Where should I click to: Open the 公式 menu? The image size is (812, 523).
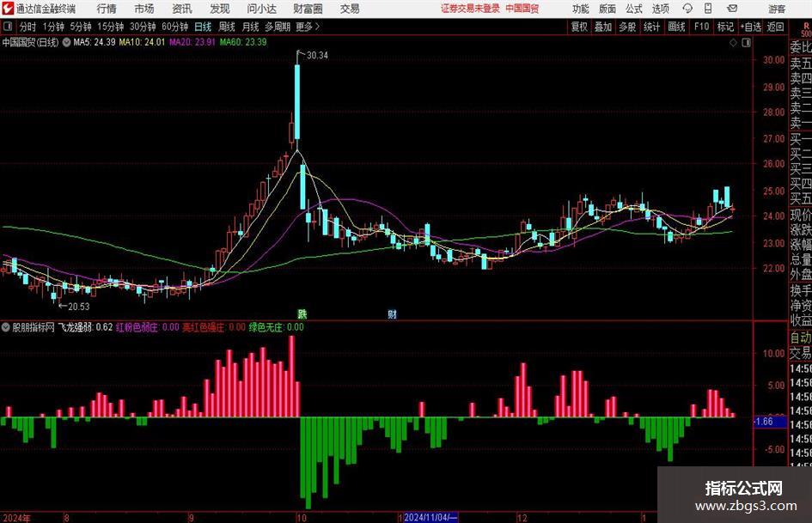click(x=634, y=9)
